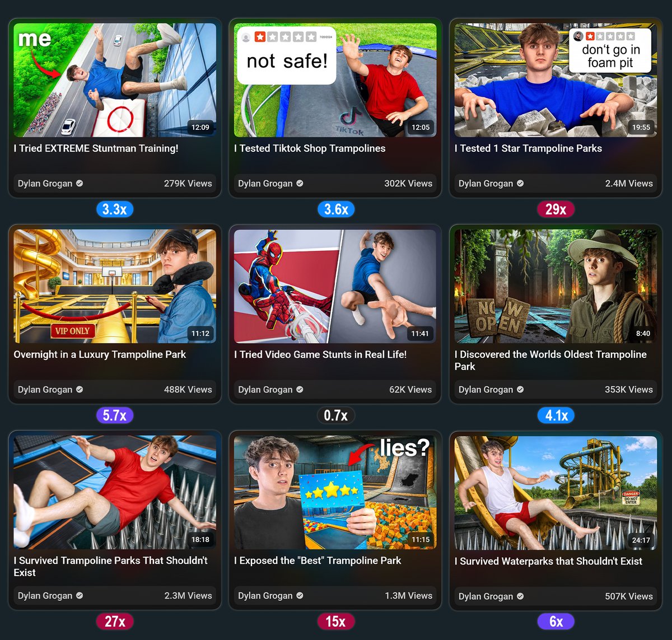Click the 3.6x outlier score badge
Image resolution: width=672 pixels, height=640 pixels.
pyautogui.click(x=336, y=209)
